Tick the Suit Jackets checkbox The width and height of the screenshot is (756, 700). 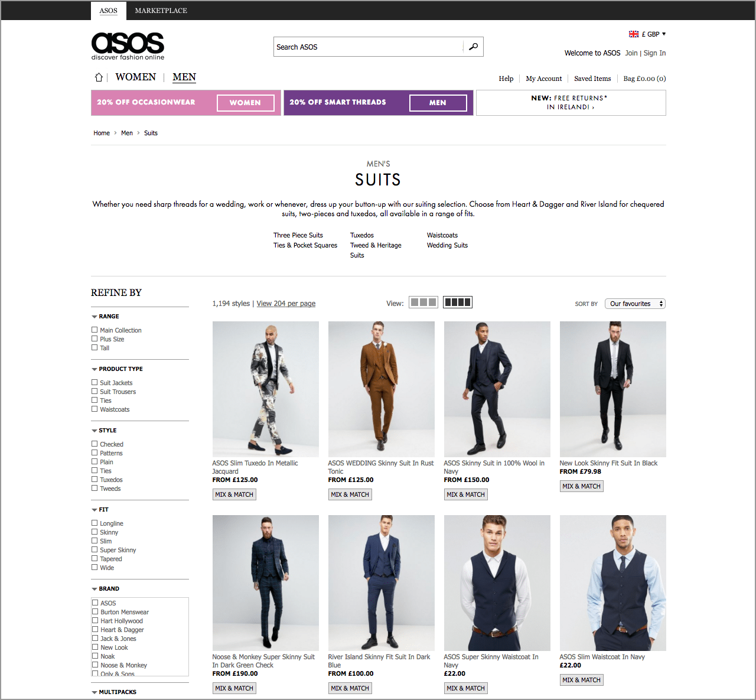click(94, 383)
